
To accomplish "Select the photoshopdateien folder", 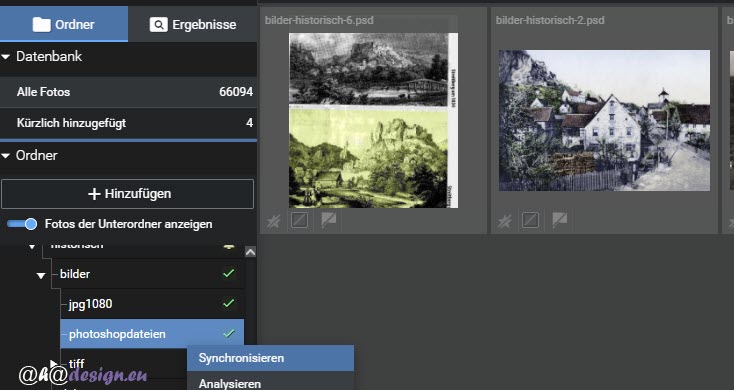I will click(152, 334).
